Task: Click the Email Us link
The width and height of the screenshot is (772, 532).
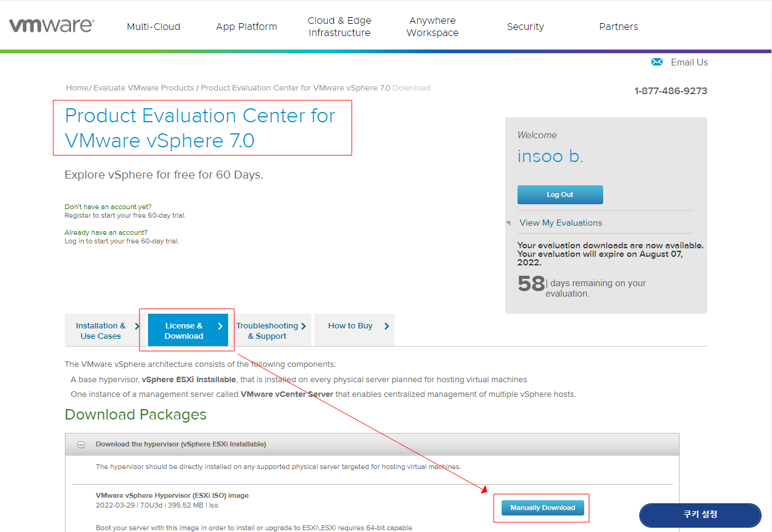Action: [x=689, y=62]
